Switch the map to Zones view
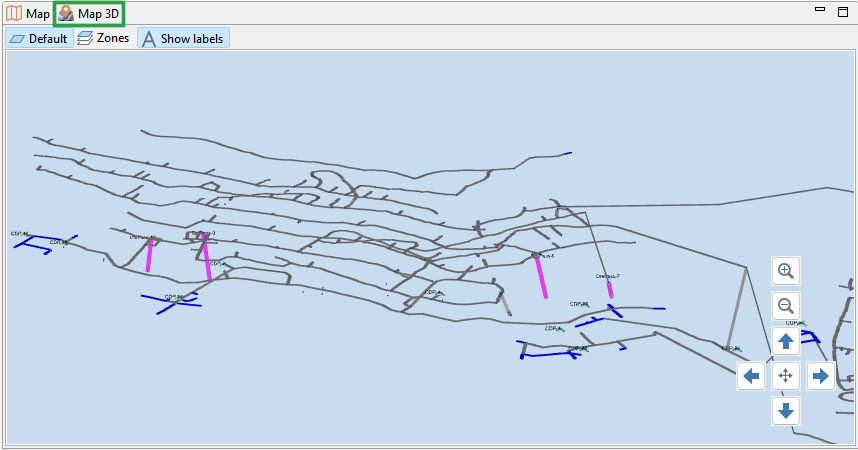This screenshot has height=450, width=858. pos(103,38)
